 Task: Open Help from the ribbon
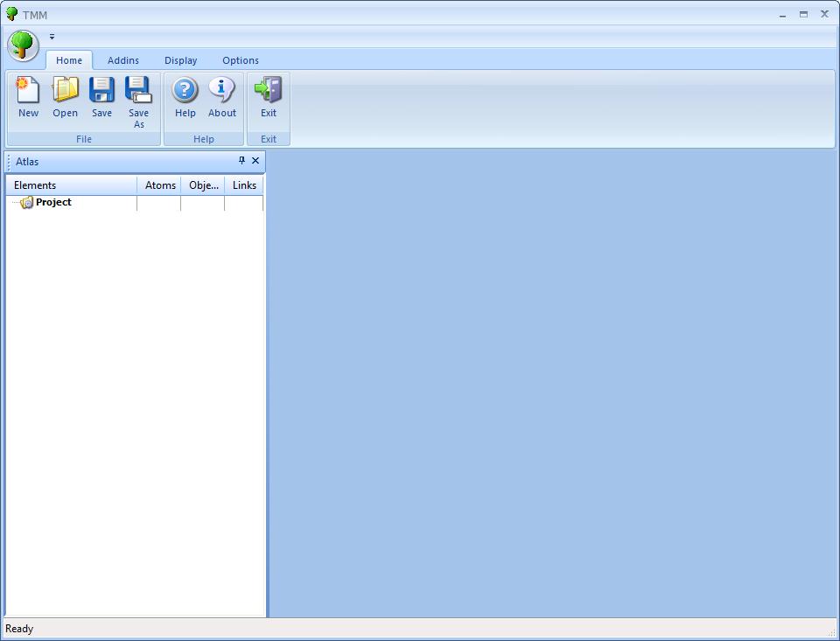click(185, 97)
